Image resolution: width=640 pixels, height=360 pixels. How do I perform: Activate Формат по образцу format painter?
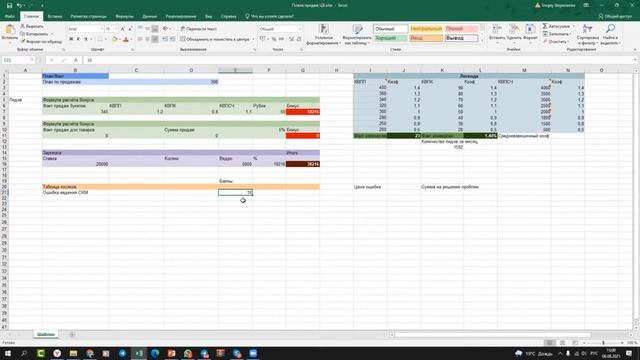pyautogui.click(x=41, y=41)
